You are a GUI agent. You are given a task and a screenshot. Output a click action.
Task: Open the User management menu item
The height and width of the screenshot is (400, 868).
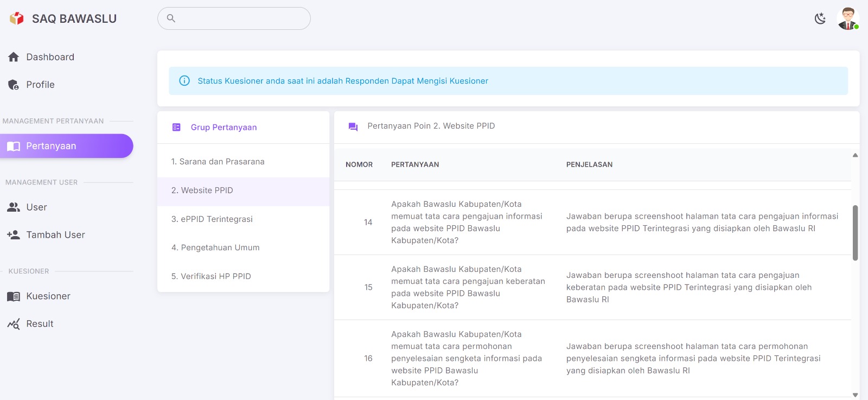pos(36,207)
